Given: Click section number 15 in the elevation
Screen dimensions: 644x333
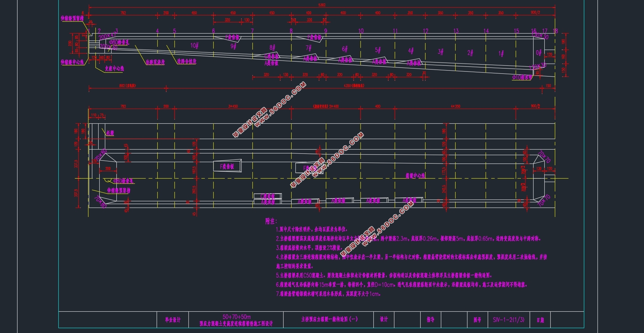Looking at the screenshot, I should [516, 31].
